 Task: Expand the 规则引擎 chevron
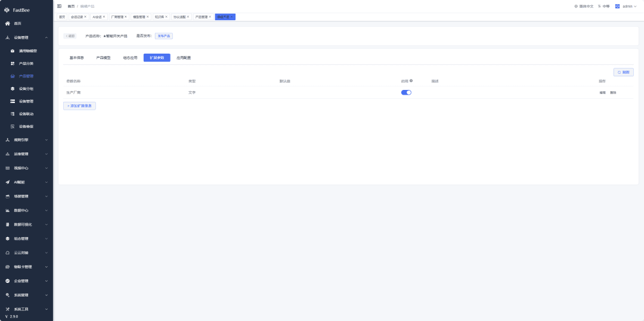[47, 140]
